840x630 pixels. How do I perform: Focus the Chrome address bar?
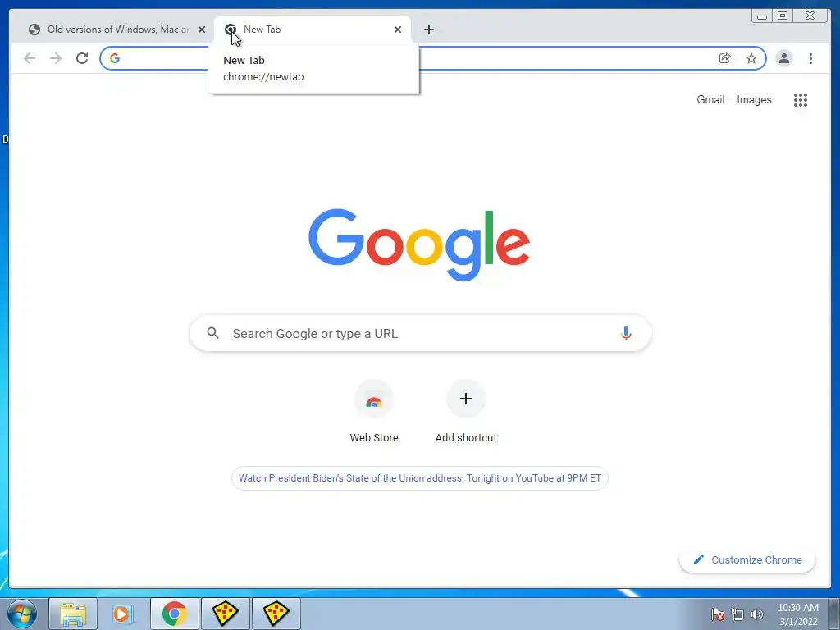(433, 58)
